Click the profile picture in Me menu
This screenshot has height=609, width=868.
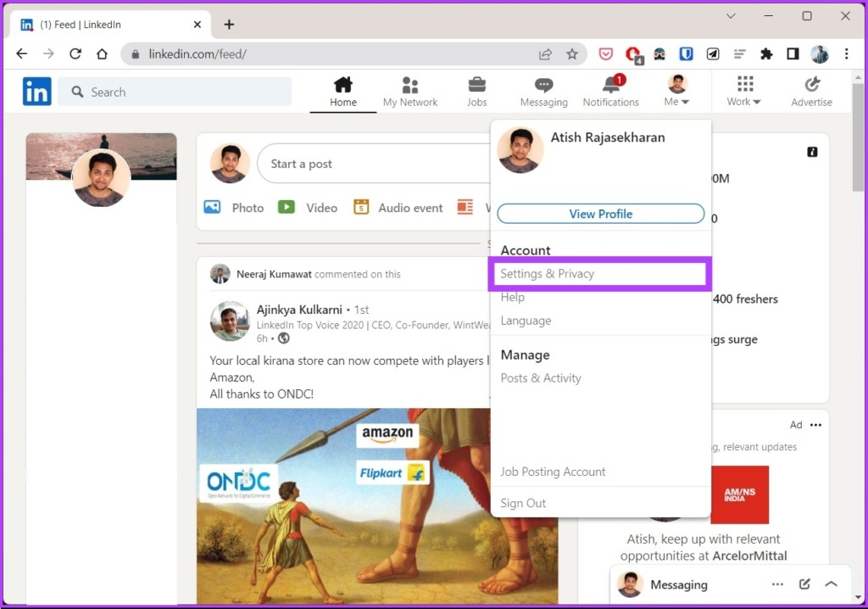coord(520,150)
